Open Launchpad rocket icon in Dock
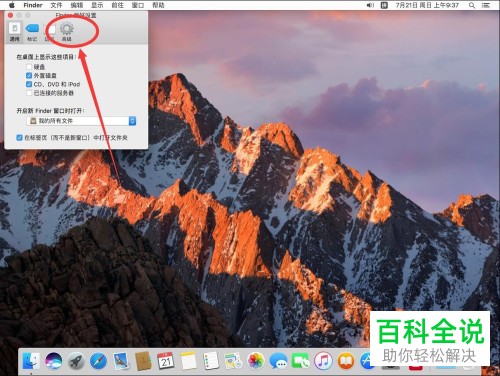Screen dimensions: 500x376 pos(76,361)
